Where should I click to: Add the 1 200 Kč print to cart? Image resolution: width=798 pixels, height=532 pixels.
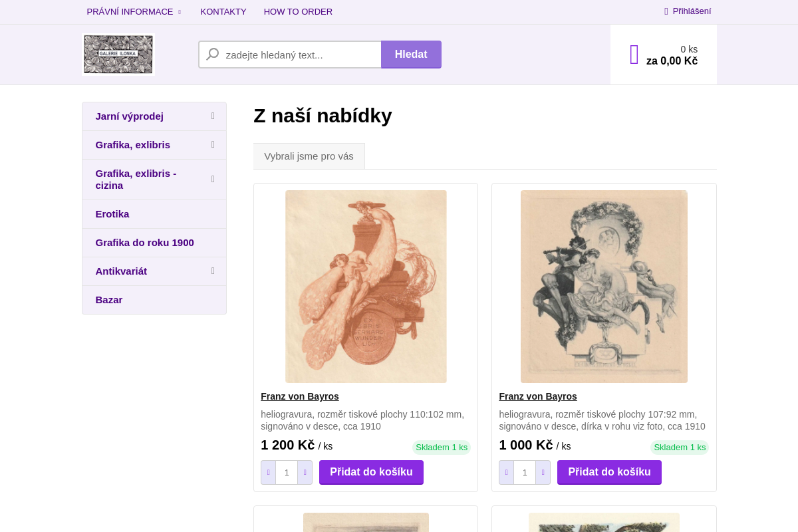(371, 472)
